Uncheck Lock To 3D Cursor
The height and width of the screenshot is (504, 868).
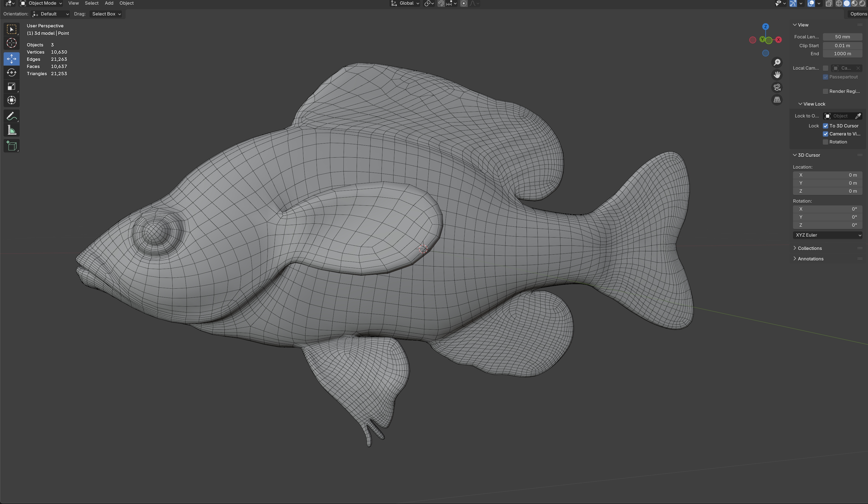point(825,126)
